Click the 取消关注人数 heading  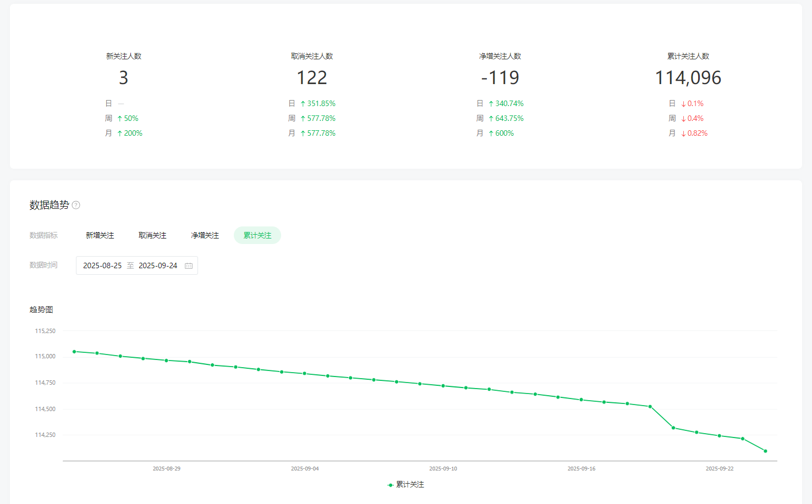click(312, 56)
